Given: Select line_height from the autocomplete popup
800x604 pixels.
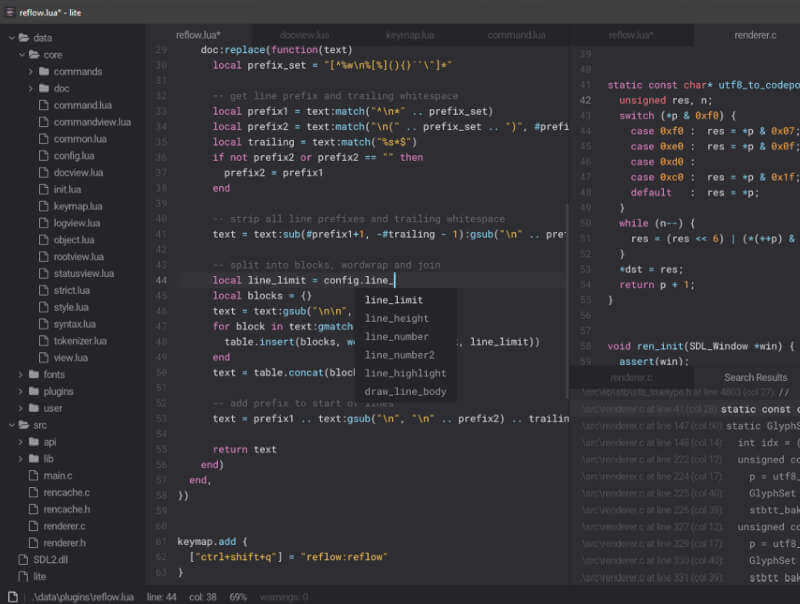Looking at the screenshot, I should [396, 318].
